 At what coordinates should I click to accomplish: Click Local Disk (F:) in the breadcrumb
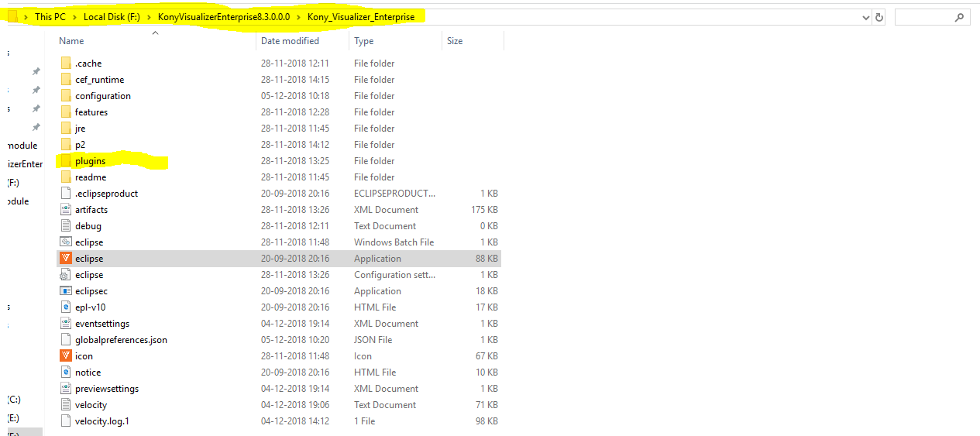click(112, 17)
